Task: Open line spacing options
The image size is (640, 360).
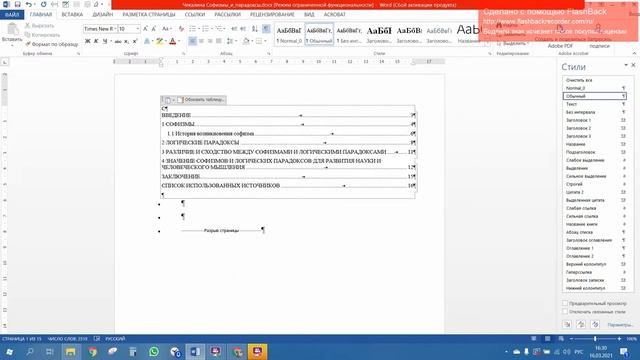Action: pyautogui.click(x=231, y=41)
